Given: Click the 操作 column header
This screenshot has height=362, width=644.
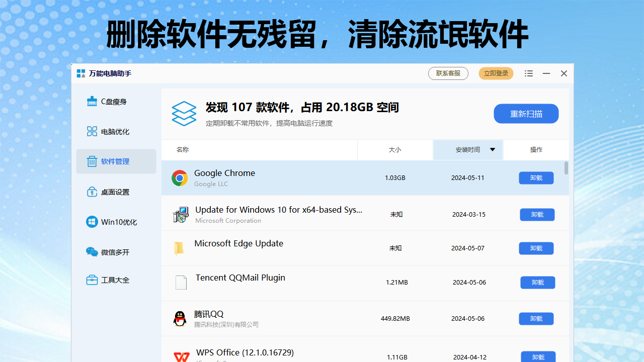Looking at the screenshot, I should (x=536, y=150).
